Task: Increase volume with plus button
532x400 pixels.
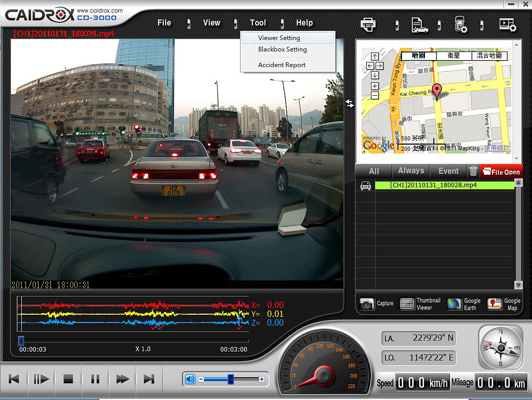Action: click(x=262, y=379)
